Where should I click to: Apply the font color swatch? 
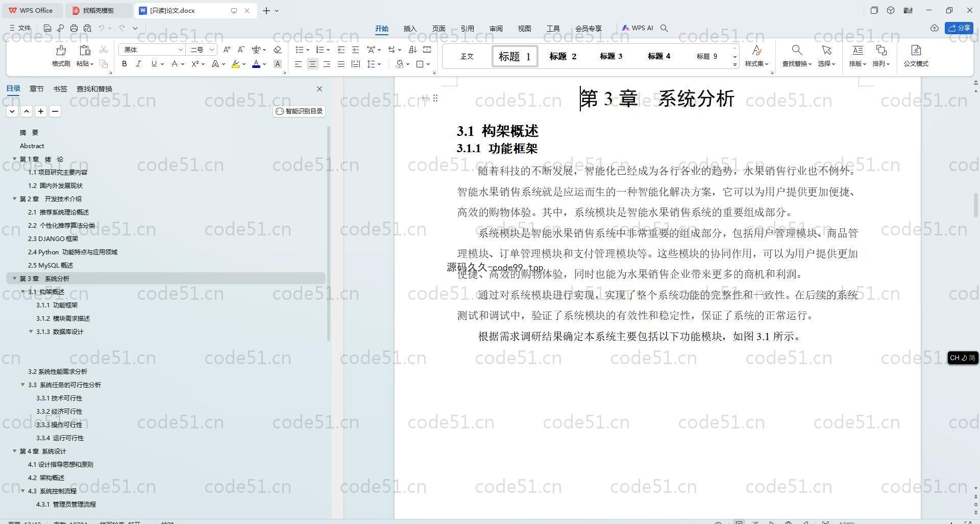tap(256, 64)
